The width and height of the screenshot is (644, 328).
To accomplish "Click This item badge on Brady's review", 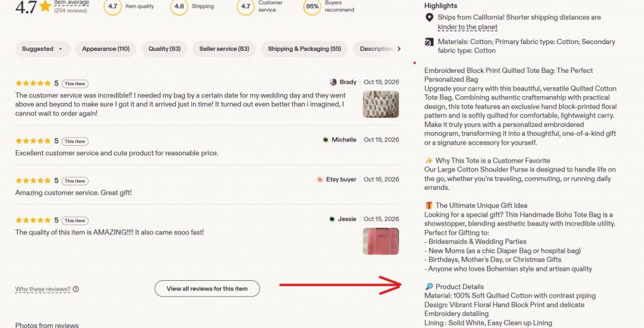I will tap(75, 84).
